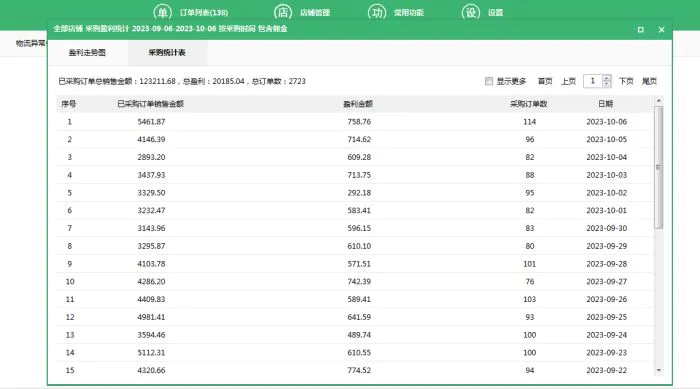Viewport: 700px width, 389px height.
Task: Select the 采购统计表 tab
Action: tap(167, 52)
